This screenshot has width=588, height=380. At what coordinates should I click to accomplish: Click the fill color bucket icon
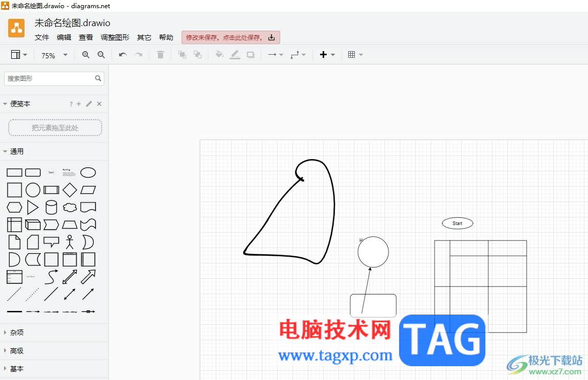(219, 55)
